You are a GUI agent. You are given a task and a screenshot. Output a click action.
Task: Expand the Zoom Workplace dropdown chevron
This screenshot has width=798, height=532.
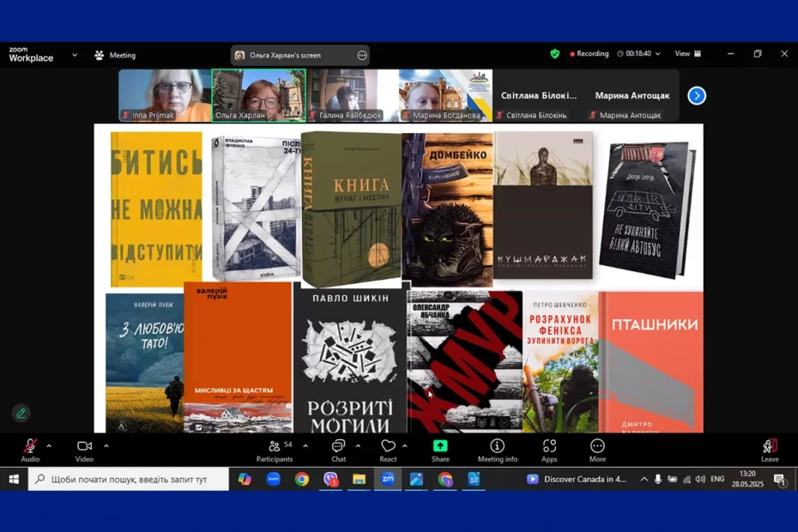coord(75,55)
